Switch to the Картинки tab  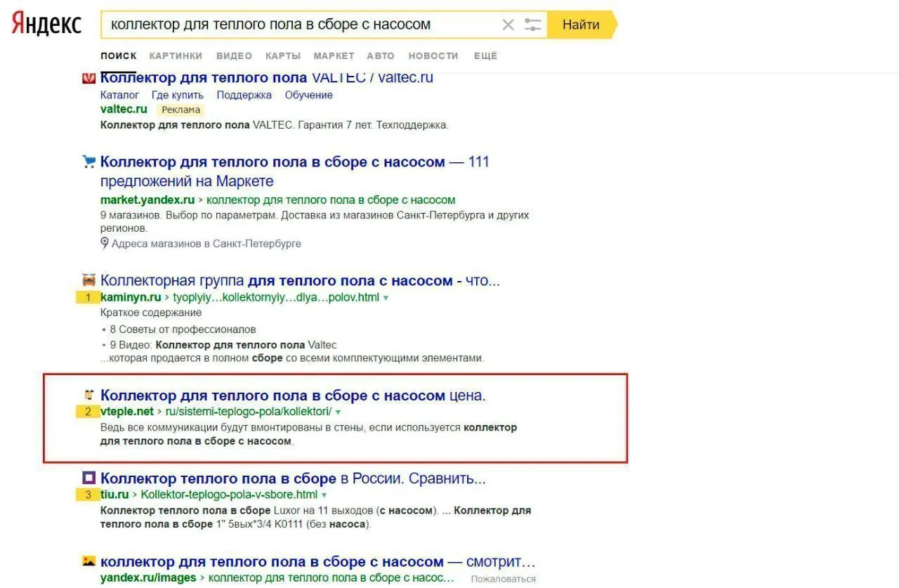(x=176, y=56)
